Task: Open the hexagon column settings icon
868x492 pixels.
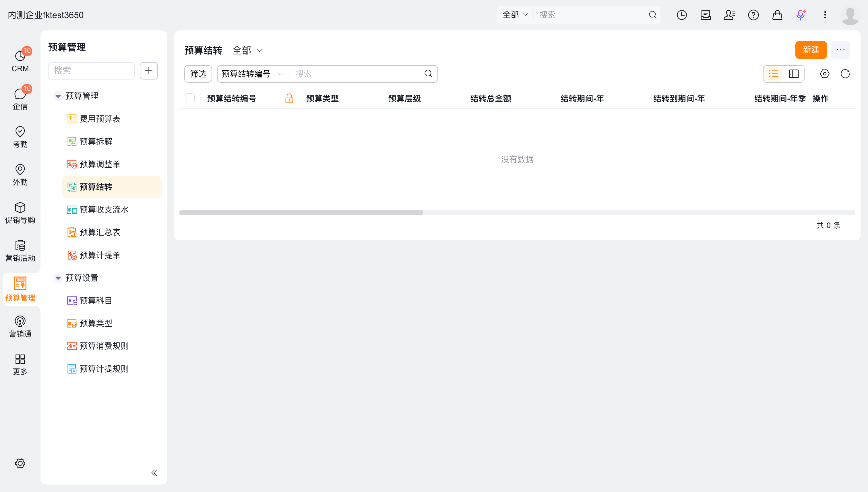Action: point(824,74)
